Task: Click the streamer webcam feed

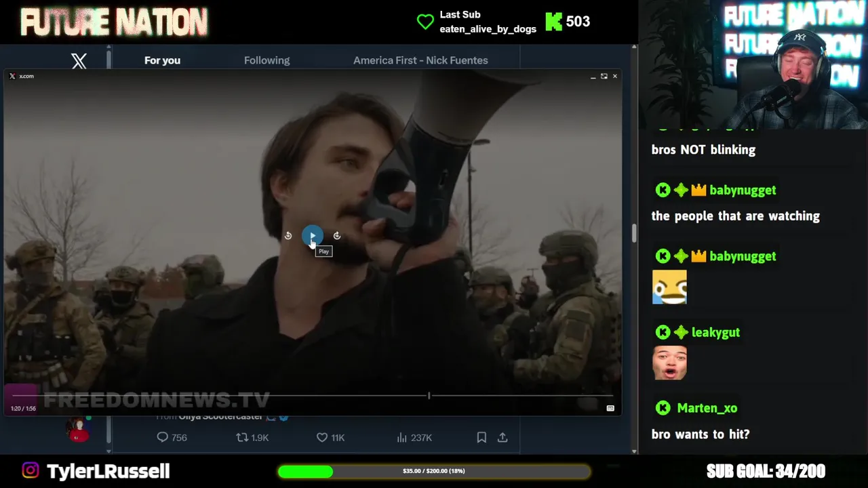Action: (x=753, y=64)
